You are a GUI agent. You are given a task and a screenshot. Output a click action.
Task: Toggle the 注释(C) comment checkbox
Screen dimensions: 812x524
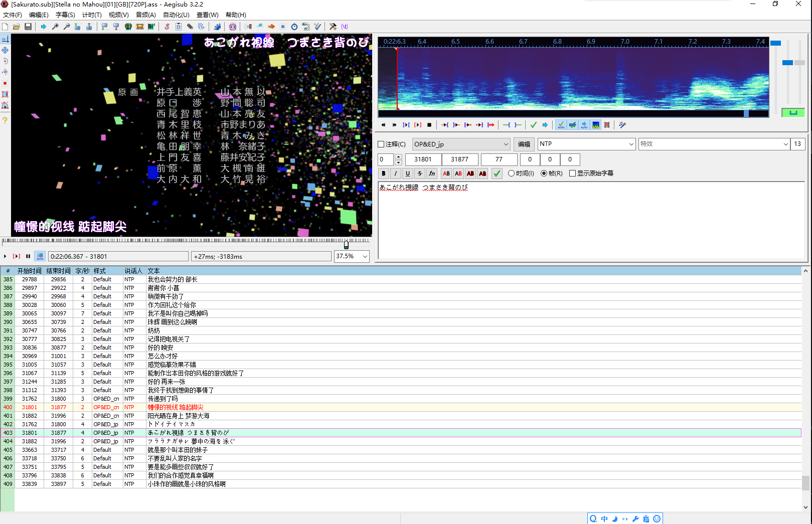[x=392, y=144]
